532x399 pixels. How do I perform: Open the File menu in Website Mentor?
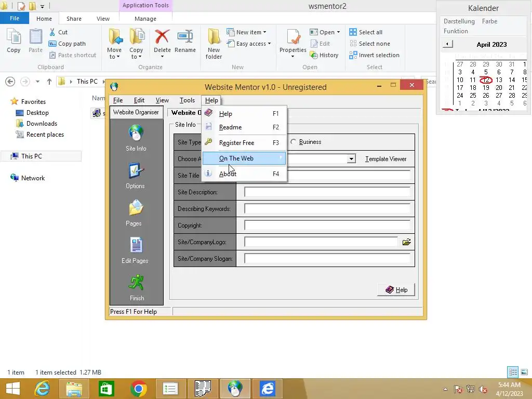tap(118, 100)
